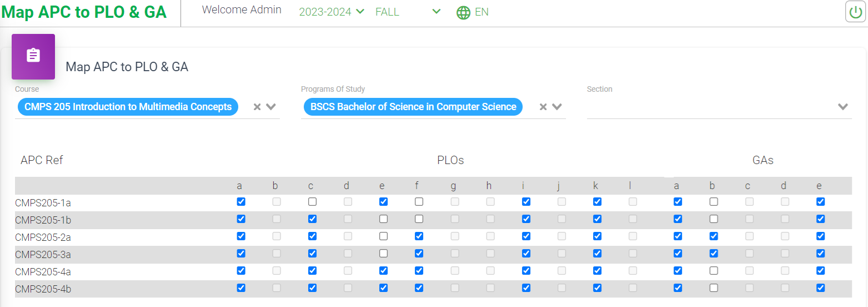Image resolution: width=868 pixels, height=307 pixels.
Task: Click the globe language icon
Action: [463, 12]
